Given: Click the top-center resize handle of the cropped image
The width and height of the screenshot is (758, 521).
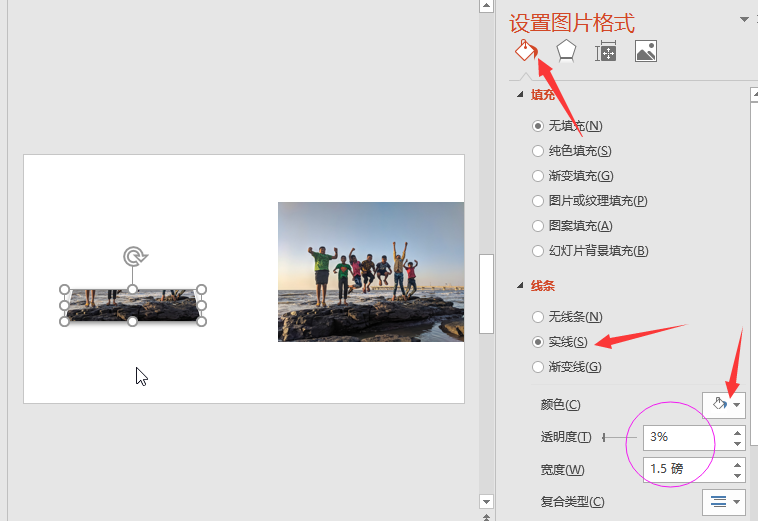Looking at the screenshot, I should [x=132, y=289].
